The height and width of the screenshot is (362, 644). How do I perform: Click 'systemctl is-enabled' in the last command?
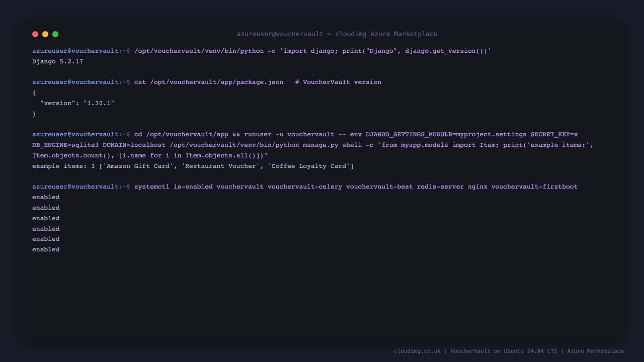pos(173,187)
